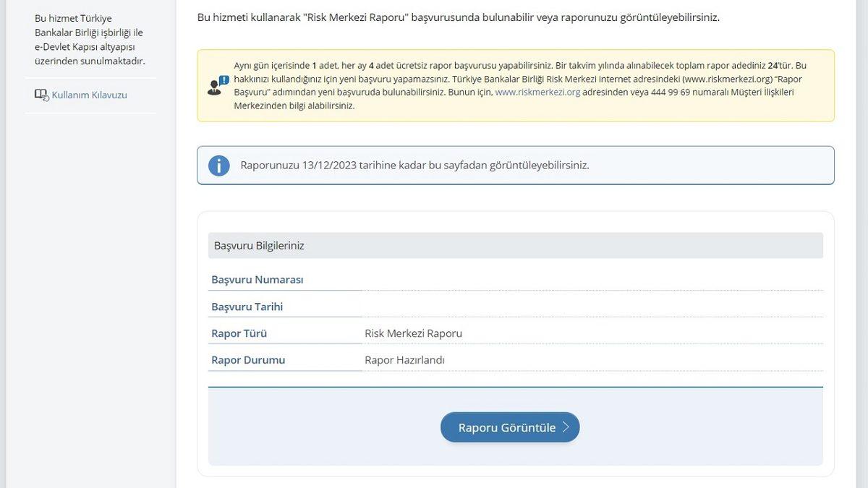Select the Rapor Hazırlandı status text
868x488 pixels.
point(405,359)
